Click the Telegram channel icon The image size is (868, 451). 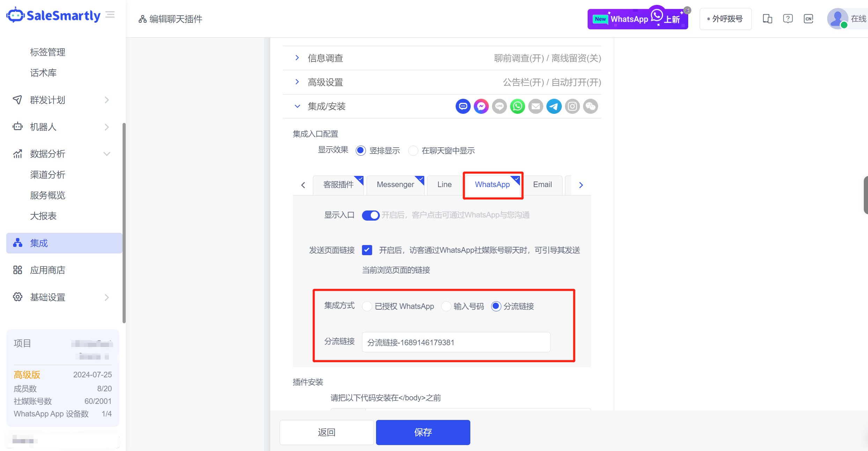coord(554,106)
